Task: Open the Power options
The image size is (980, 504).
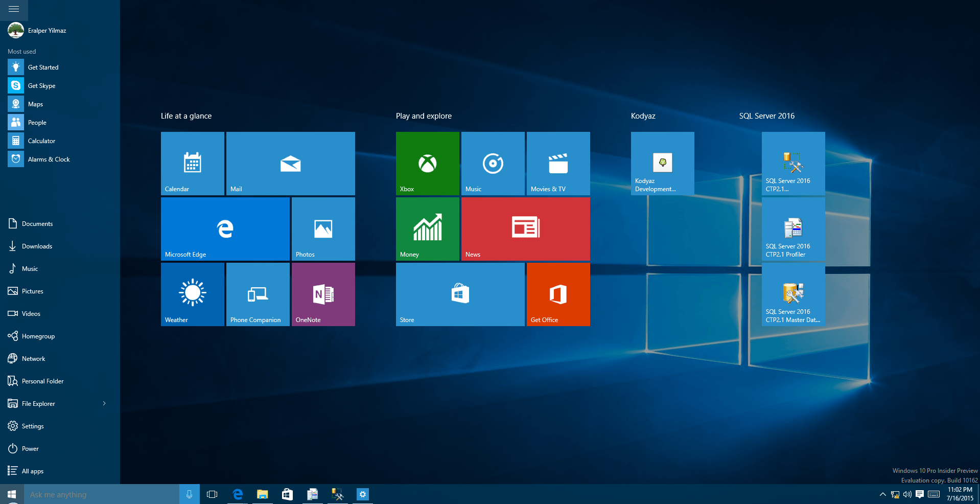Action: (x=60, y=448)
